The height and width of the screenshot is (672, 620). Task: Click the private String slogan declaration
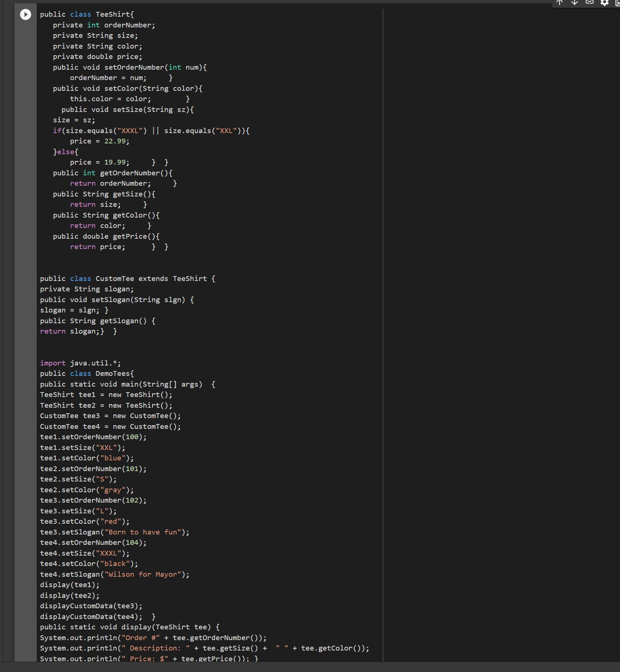pyautogui.click(x=87, y=289)
